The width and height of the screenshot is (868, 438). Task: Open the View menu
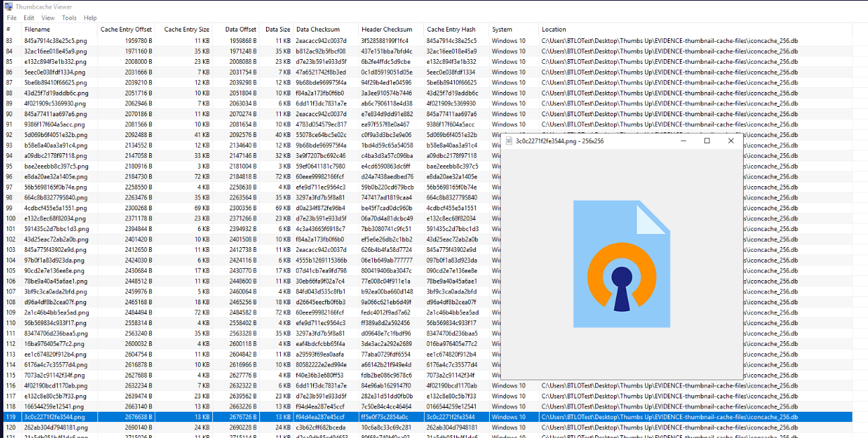[x=48, y=18]
